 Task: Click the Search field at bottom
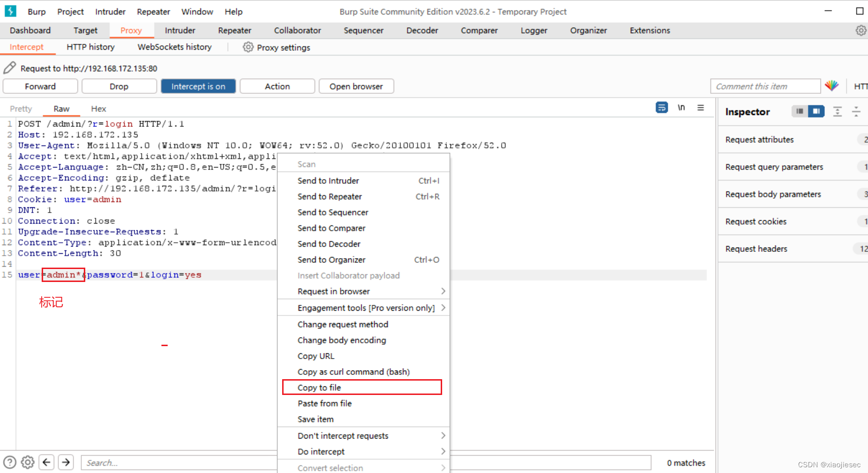(177, 462)
